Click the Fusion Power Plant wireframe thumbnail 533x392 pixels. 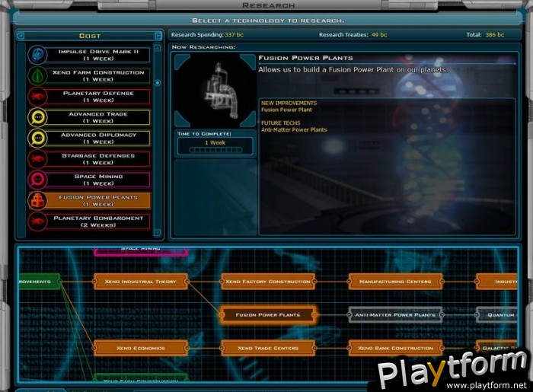215,91
